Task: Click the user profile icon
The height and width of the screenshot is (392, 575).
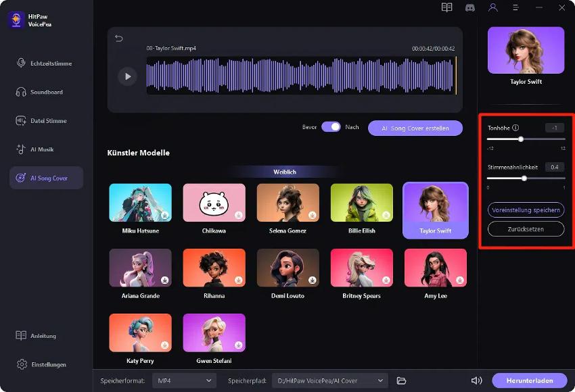Action: [x=492, y=7]
